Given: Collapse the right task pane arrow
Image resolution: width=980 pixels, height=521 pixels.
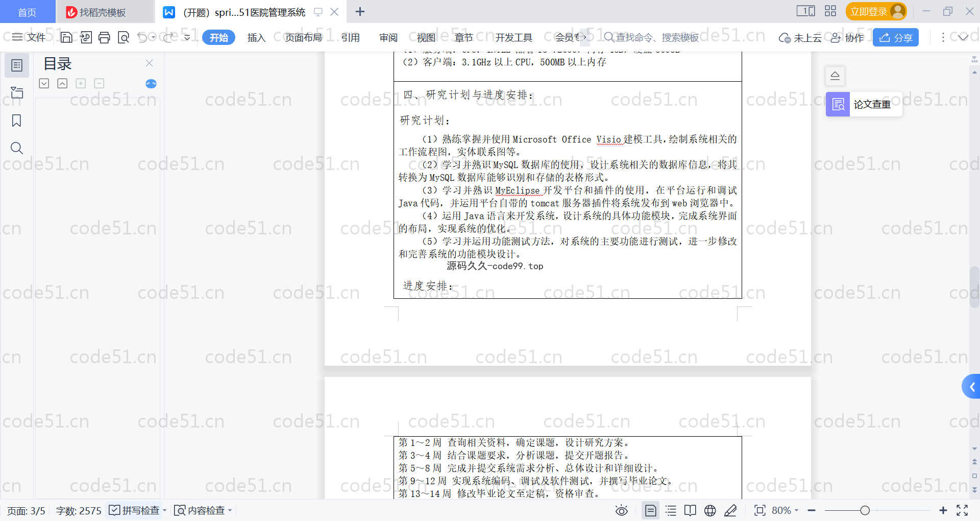Looking at the screenshot, I should [x=835, y=76].
